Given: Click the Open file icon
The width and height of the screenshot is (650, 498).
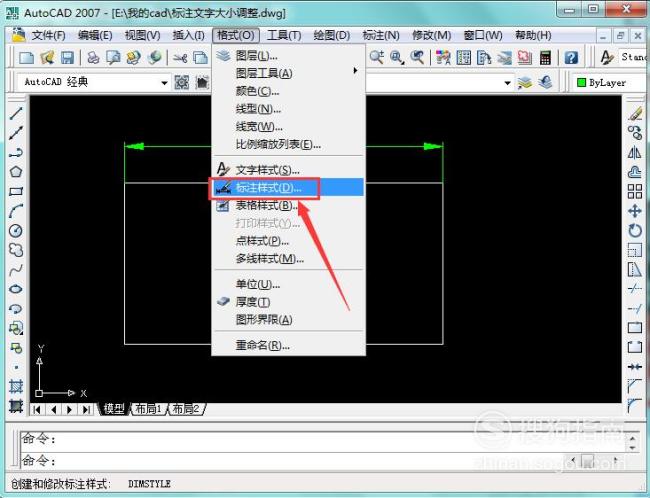Looking at the screenshot, I should point(47,58).
